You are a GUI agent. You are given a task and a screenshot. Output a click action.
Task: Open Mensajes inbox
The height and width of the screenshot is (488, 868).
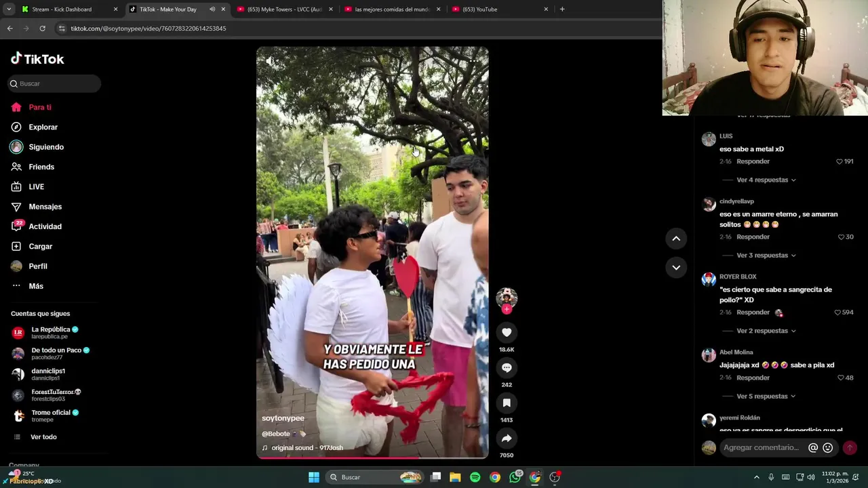(x=36, y=207)
